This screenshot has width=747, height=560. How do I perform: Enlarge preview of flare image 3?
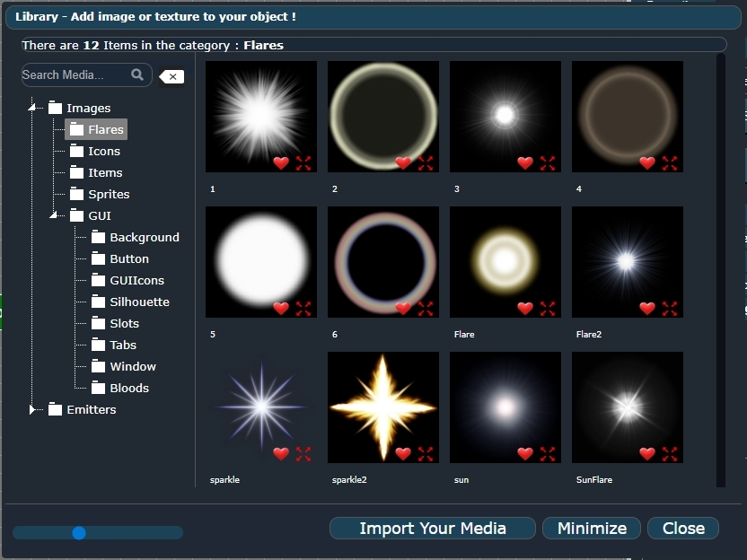point(548,163)
